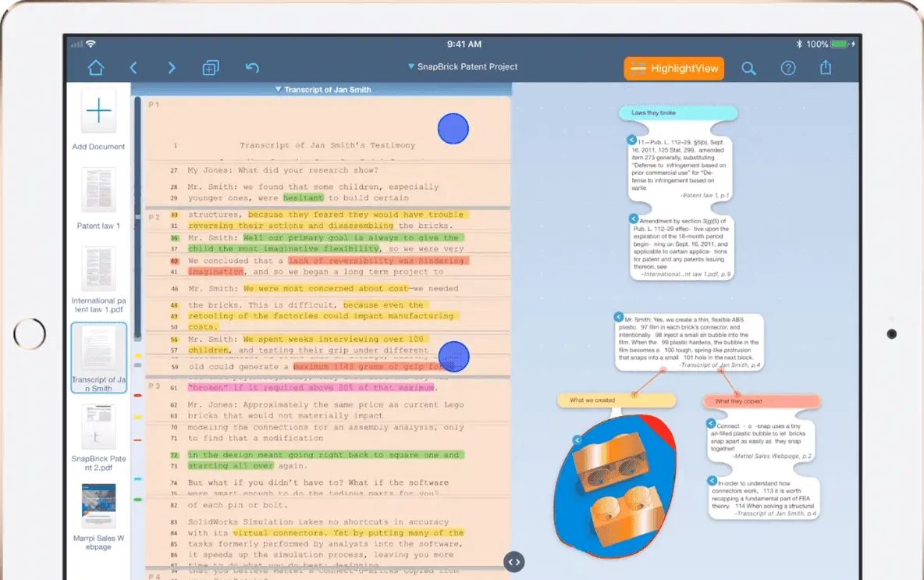Tap green highlight 'in the design meant going'

click(x=326, y=455)
